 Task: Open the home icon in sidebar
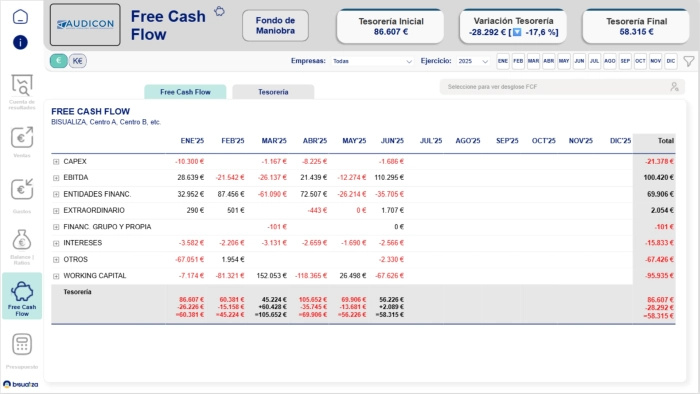[x=21, y=17]
